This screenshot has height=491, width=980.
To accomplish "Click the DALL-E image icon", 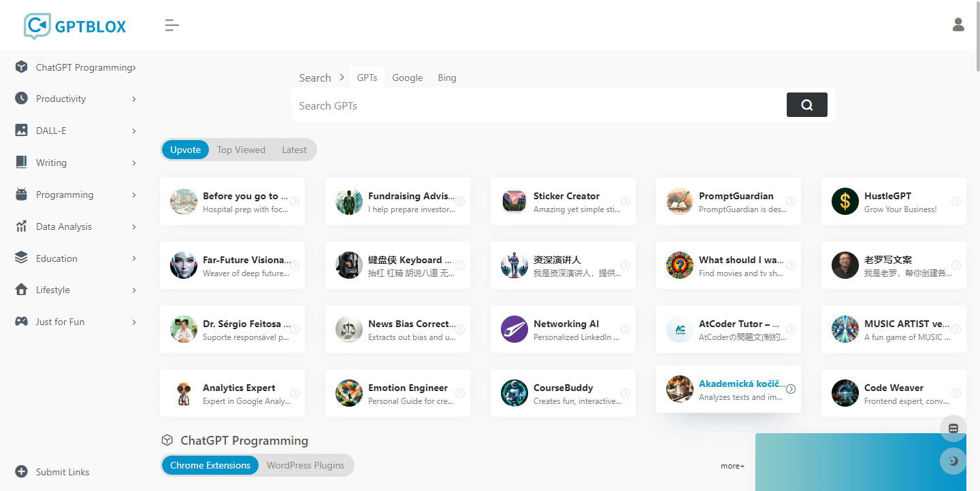I will (22, 131).
